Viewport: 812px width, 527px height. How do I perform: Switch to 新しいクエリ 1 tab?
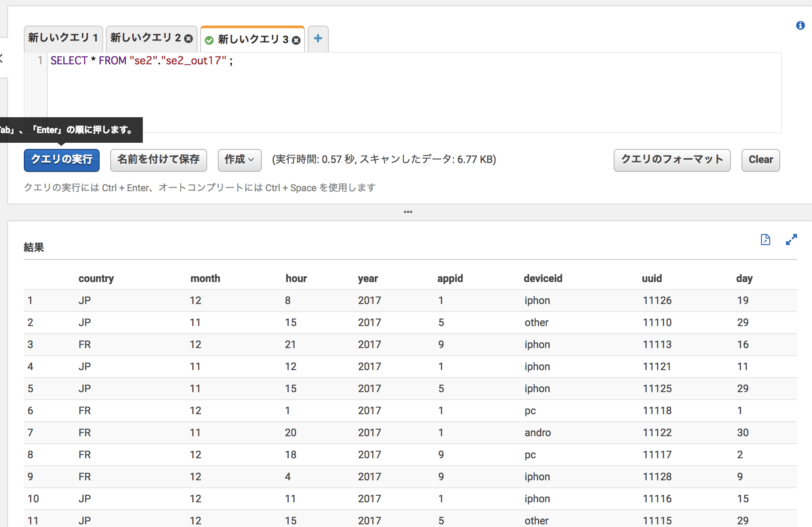pos(63,38)
